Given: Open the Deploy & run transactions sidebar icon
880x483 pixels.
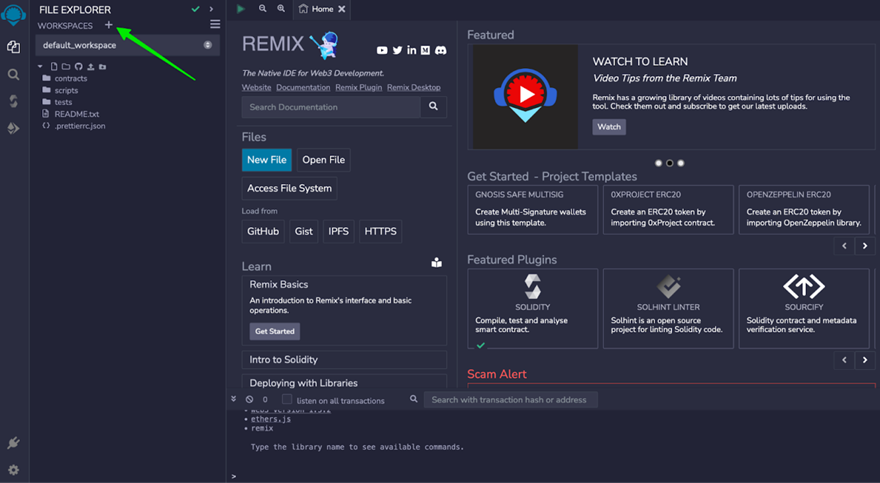Looking at the screenshot, I should 13,128.
